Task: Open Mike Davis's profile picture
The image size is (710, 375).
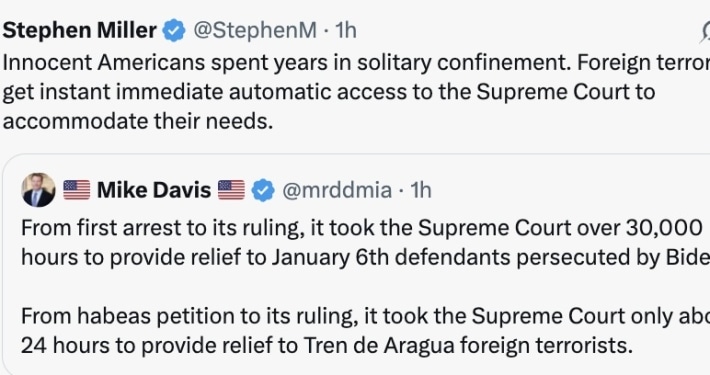Action: (38, 190)
